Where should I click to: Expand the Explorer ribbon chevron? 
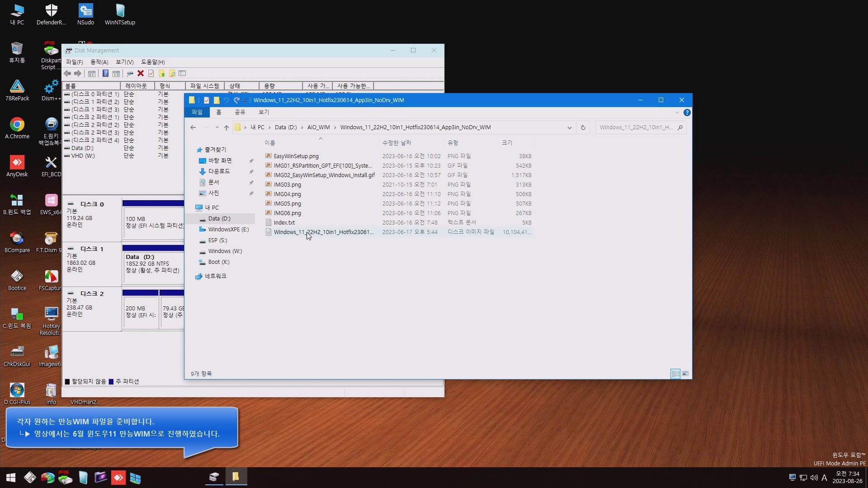coord(677,113)
